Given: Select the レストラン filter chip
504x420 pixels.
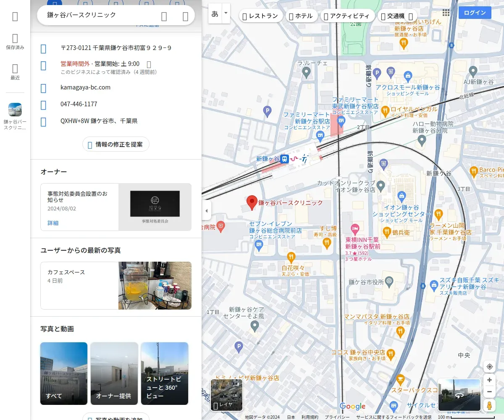Looking at the screenshot, I should tap(260, 16).
